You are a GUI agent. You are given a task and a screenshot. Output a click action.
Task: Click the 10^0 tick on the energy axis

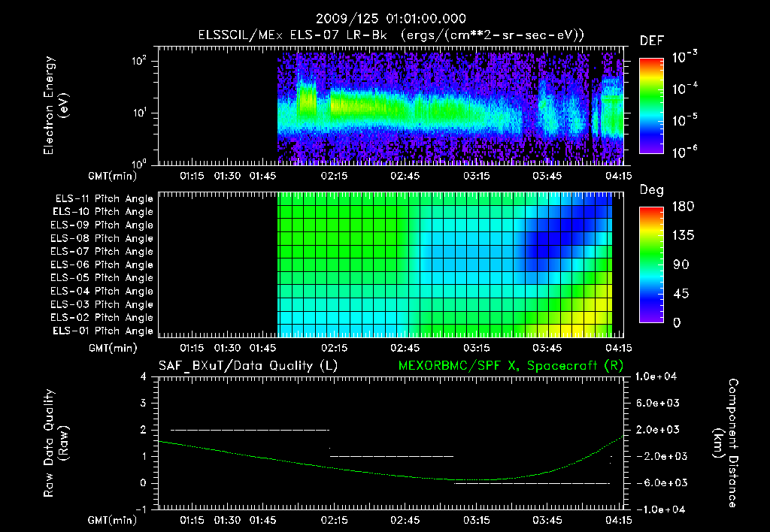139,163
